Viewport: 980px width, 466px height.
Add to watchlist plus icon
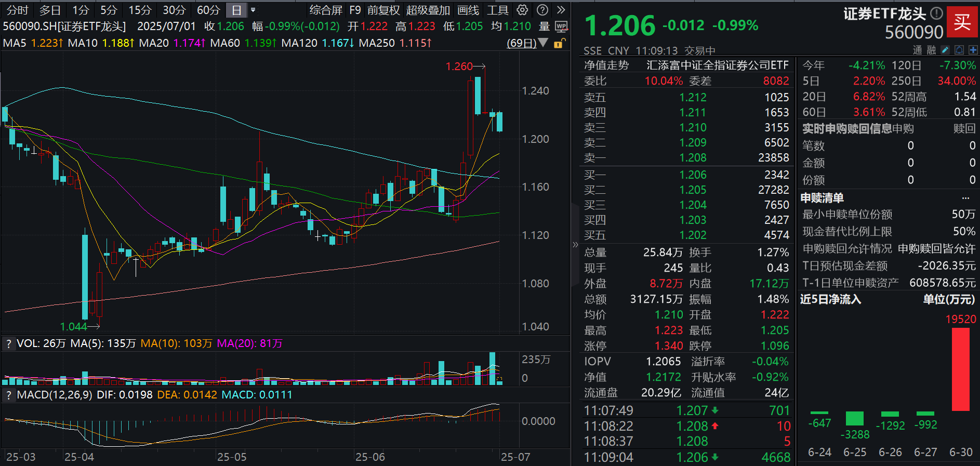(x=973, y=50)
